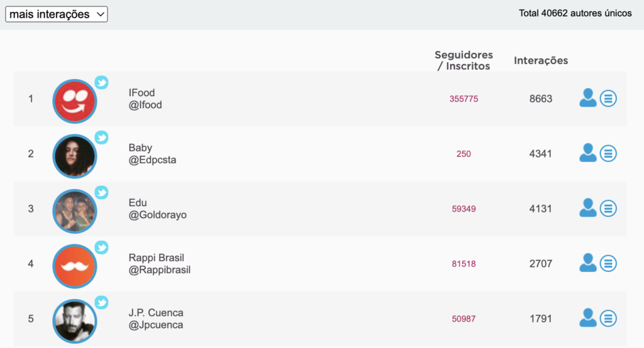The width and height of the screenshot is (644, 348).
Task: Click the Twitter badge on Rappi Brasil's avatar
Action: click(101, 247)
